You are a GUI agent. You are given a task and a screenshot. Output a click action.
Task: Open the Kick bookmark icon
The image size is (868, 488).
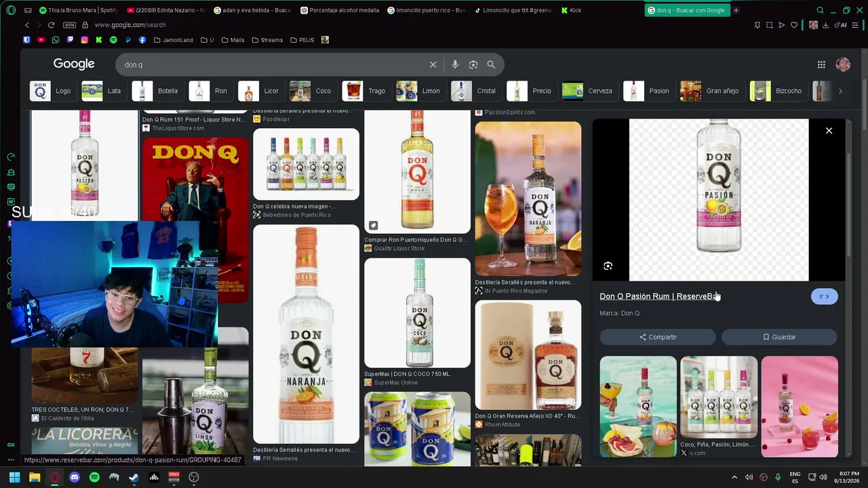[x=99, y=40]
